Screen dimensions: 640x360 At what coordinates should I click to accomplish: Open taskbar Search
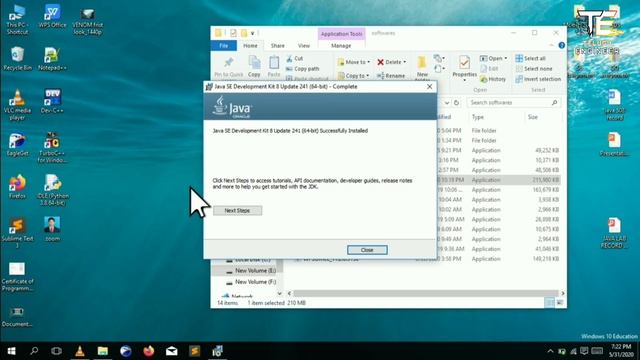click(34, 351)
